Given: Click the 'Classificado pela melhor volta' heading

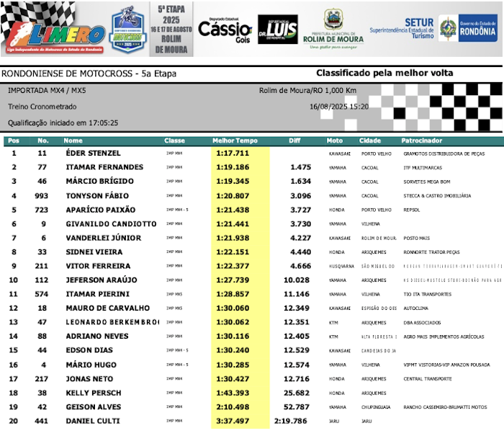Looking at the screenshot, I should (x=384, y=74).
